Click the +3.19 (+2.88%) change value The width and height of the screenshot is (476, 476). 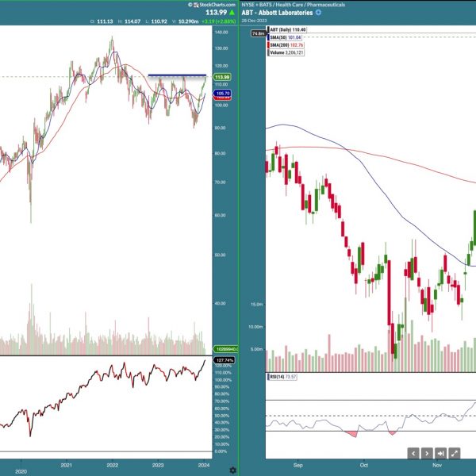(x=219, y=21)
